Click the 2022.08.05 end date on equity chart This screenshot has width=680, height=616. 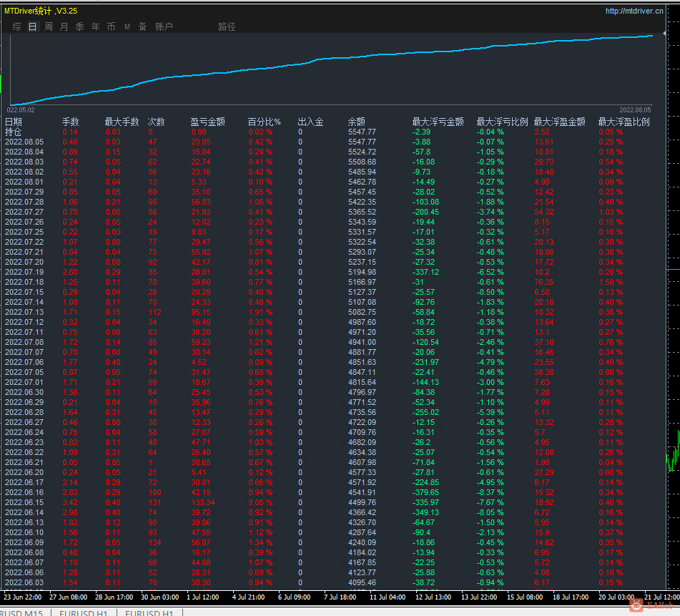pos(635,109)
